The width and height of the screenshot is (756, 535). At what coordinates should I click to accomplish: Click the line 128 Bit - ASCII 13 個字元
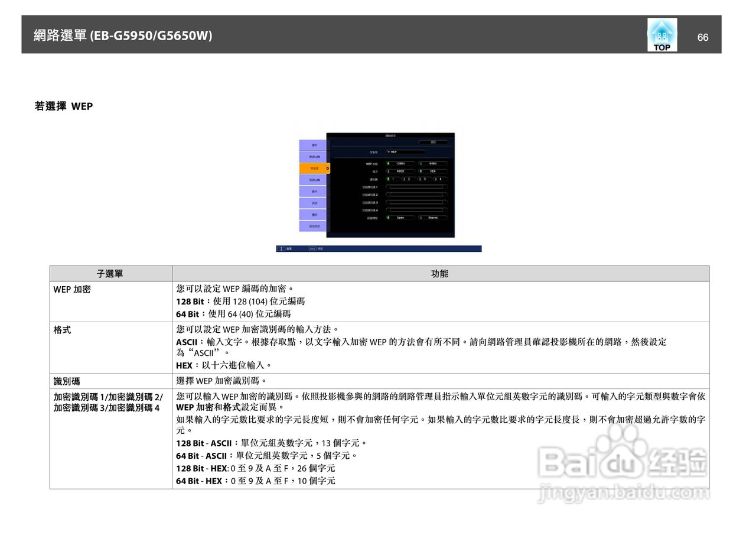272,443
